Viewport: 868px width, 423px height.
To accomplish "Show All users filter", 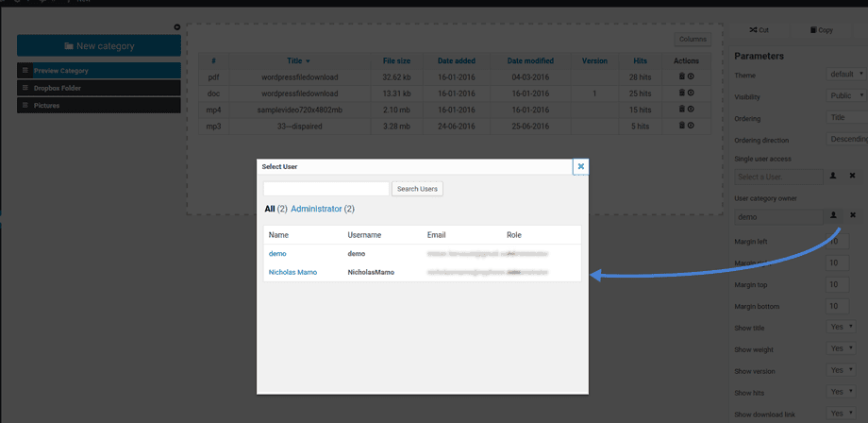I will coord(270,209).
